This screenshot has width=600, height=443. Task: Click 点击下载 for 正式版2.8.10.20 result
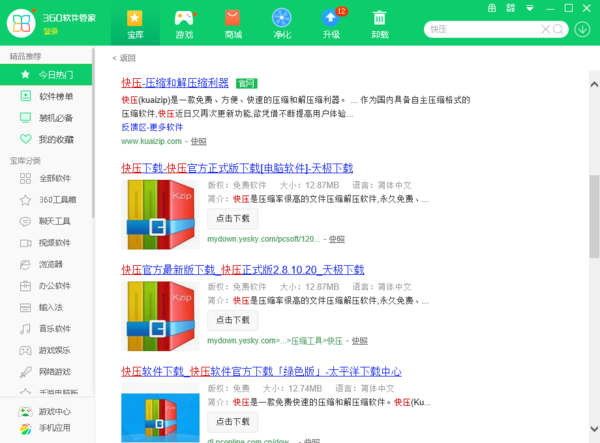click(x=233, y=320)
